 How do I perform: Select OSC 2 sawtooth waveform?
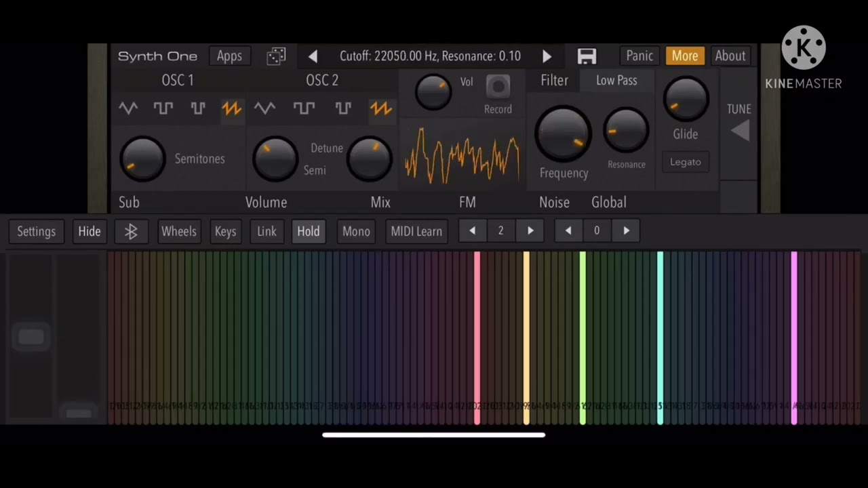[x=380, y=108]
